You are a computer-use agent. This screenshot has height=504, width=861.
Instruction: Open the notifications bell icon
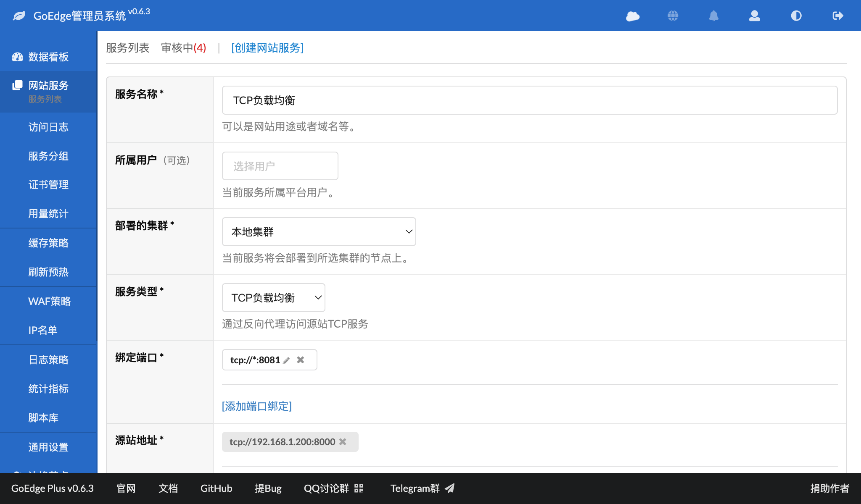pyautogui.click(x=714, y=16)
